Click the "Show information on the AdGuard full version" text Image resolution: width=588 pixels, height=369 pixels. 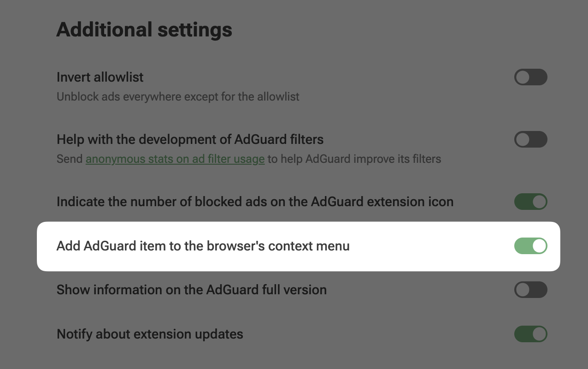tap(191, 290)
